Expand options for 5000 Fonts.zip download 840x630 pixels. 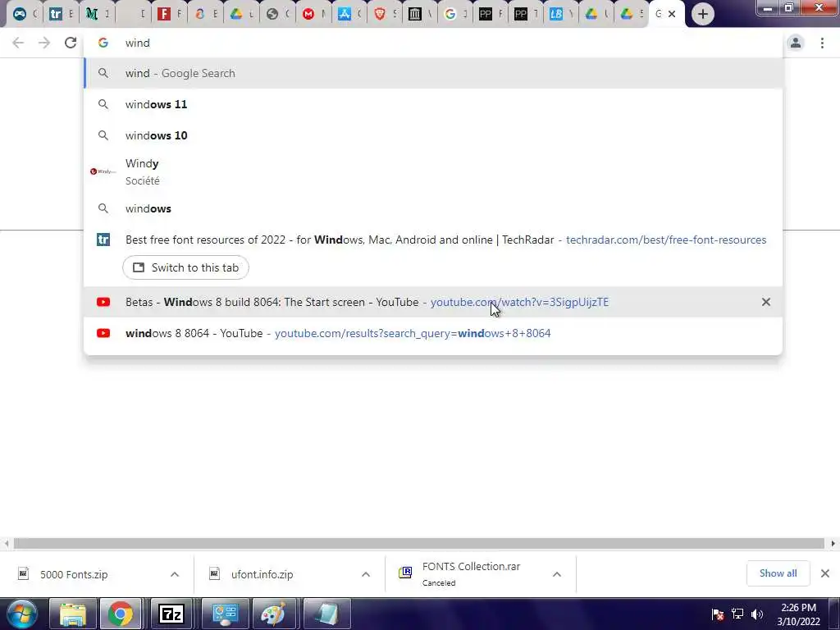click(175, 574)
